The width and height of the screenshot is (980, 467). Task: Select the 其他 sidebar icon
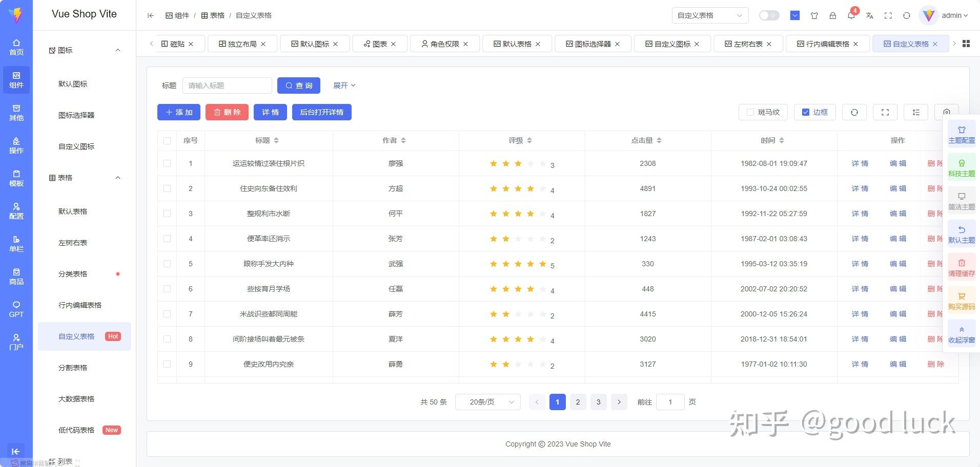(16, 113)
